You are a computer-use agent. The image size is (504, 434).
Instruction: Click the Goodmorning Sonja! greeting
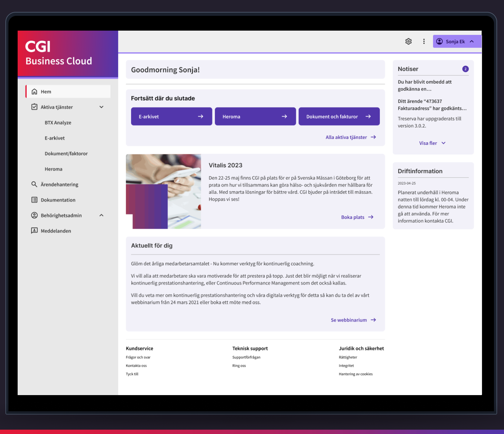pyautogui.click(x=165, y=70)
